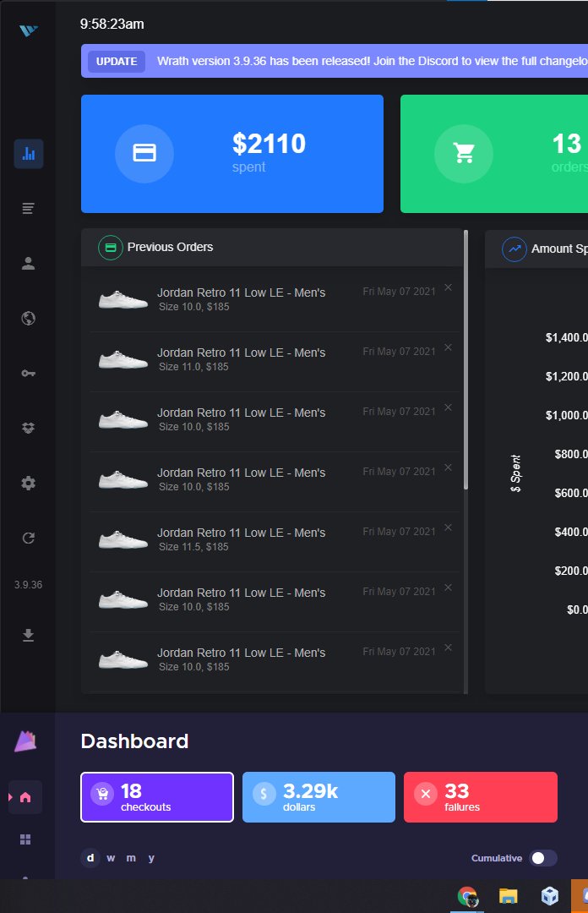Viewport: 588px width, 913px height.
Task: Click the '$ Spent' axis title
Action: coord(515,473)
